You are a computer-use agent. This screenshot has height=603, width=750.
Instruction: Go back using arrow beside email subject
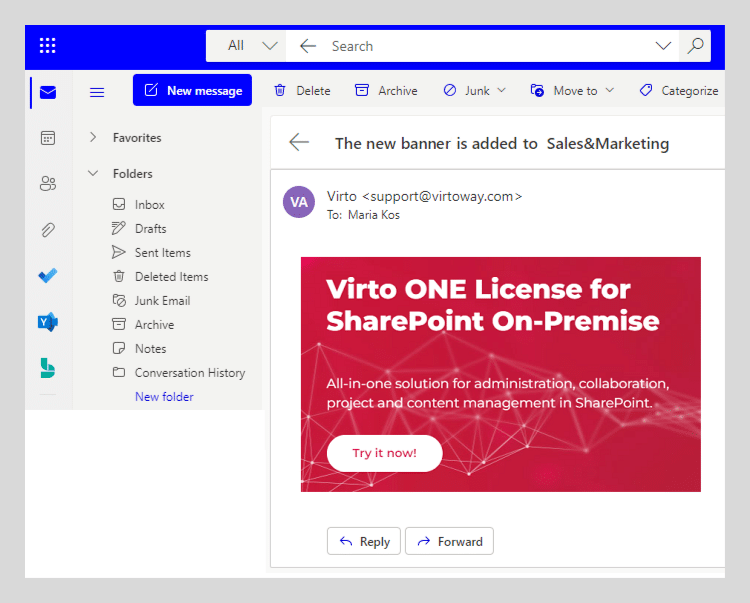click(299, 142)
